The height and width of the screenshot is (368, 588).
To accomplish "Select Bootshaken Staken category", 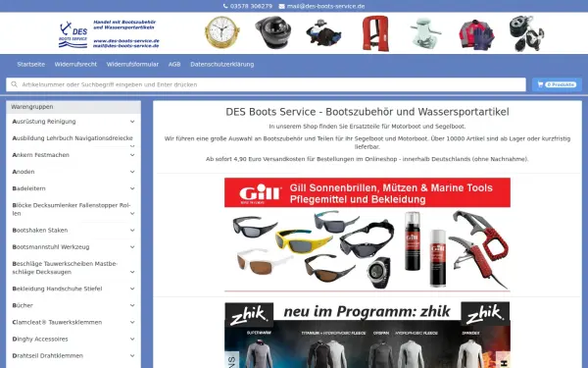I will pos(40,231).
